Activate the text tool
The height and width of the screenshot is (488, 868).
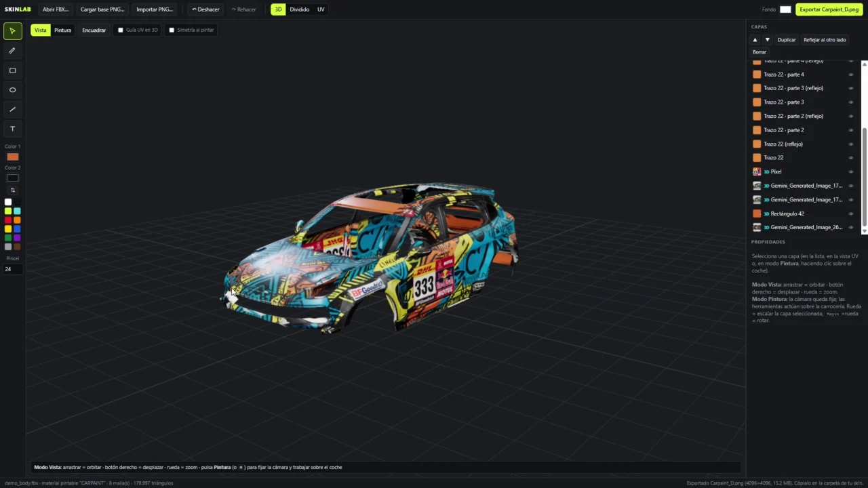12,129
